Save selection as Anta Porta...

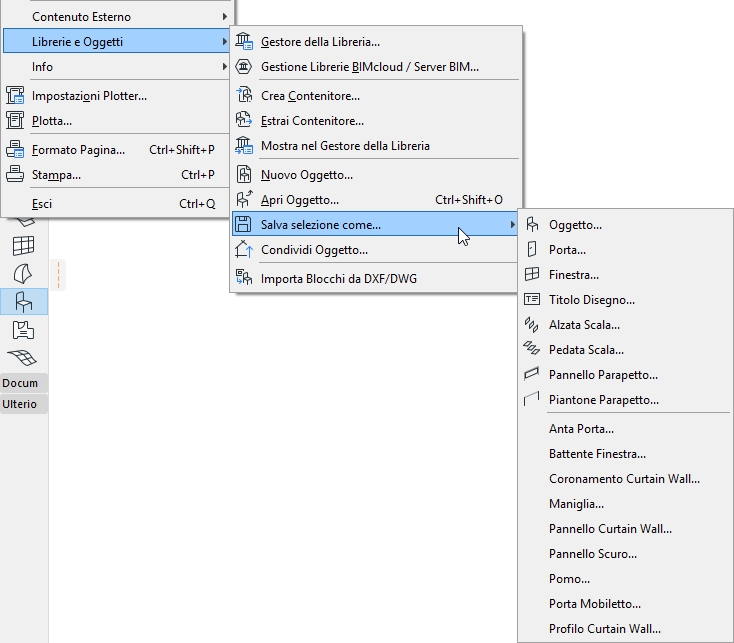[x=626, y=429]
